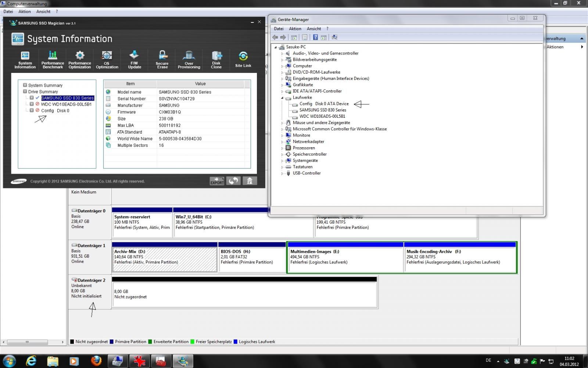Click the back arrow in Geräte-Manager toolbar

pyautogui.click(x=275, y=37)
